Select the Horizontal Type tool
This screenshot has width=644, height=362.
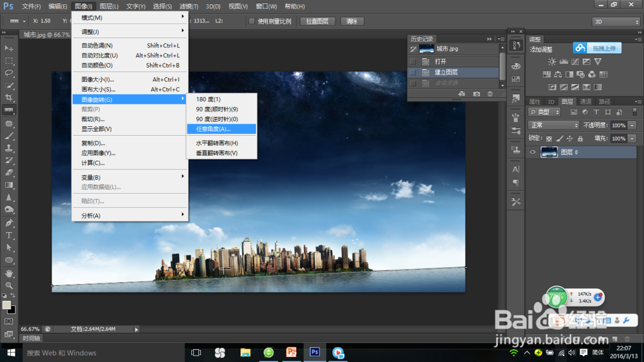pos(8,236)
